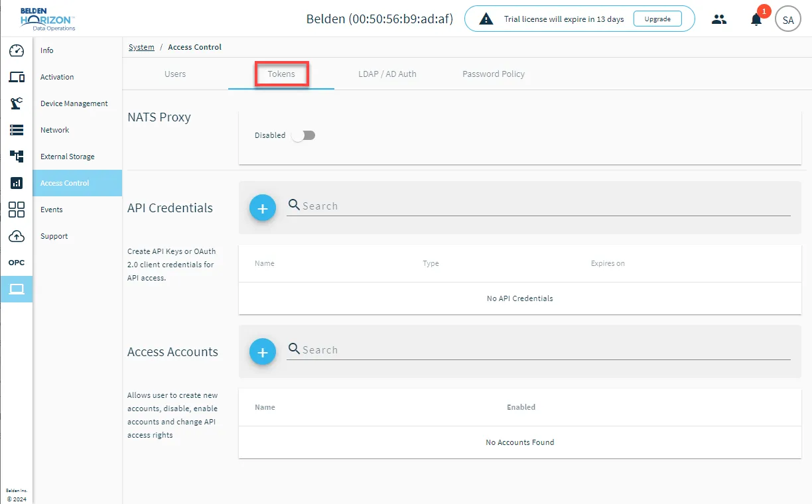Click the Belden Horizon logo
The image size is (812, 504).
48,19
